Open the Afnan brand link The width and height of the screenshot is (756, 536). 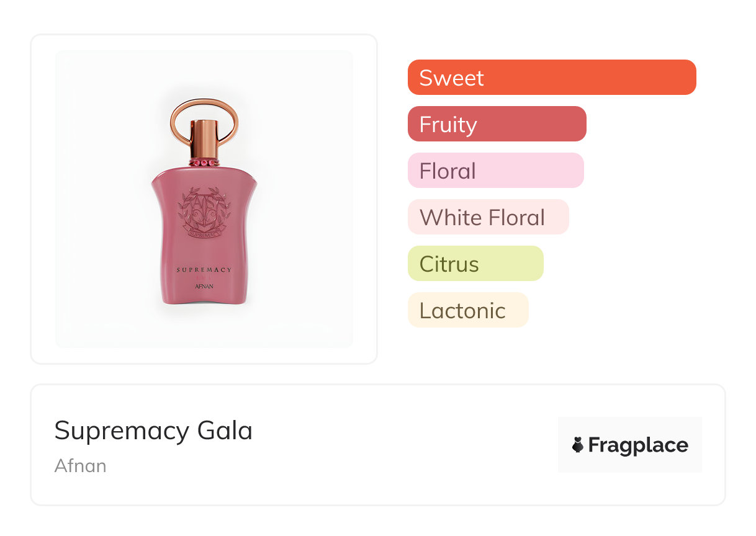[x=80, y=466]
